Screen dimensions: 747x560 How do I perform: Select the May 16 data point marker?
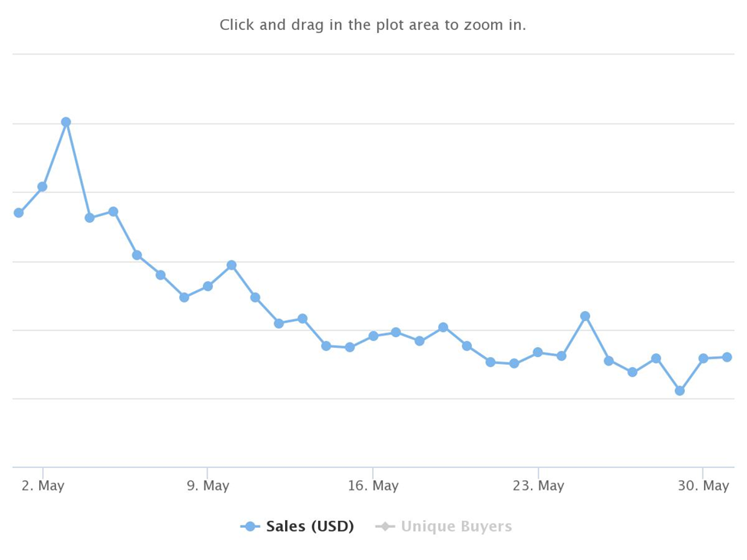pos(373,336)
